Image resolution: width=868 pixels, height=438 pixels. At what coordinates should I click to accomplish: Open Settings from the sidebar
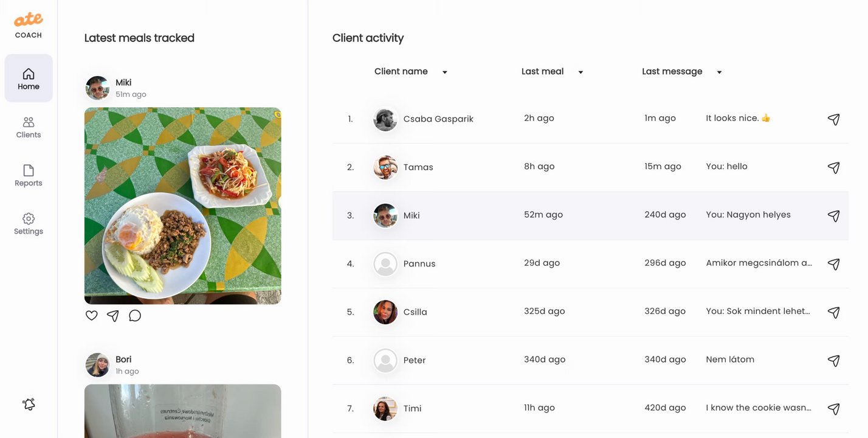click(x=29, y=223)
